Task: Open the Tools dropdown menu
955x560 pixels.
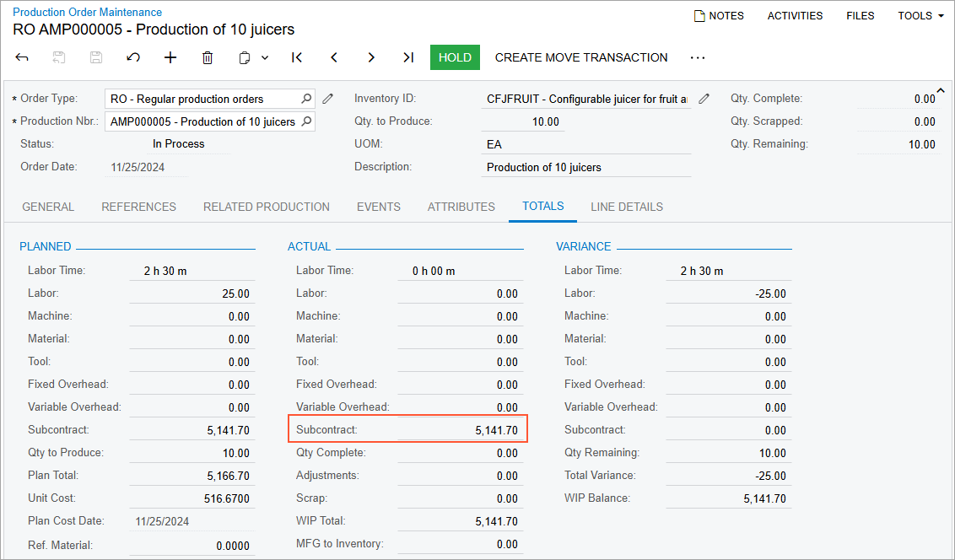Action: click(920, 15)
